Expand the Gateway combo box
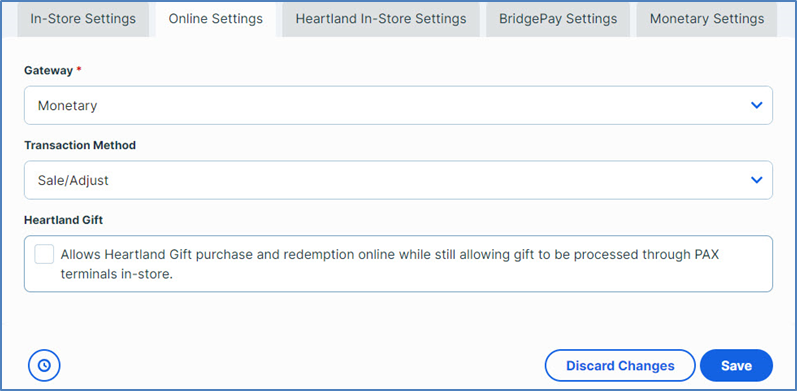The height and width of the screenshot is (391, 797). point(398,105)
